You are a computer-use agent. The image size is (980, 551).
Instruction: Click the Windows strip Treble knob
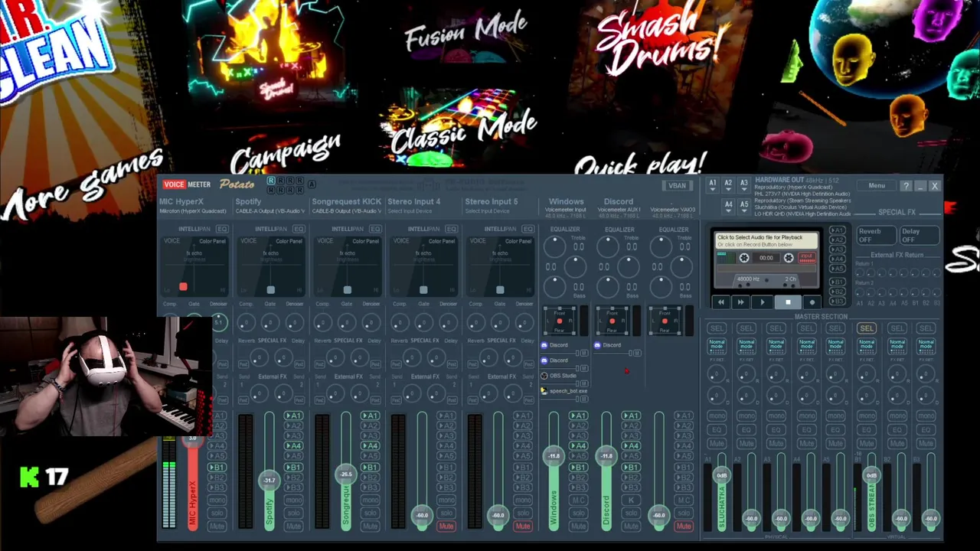(555, 246)
